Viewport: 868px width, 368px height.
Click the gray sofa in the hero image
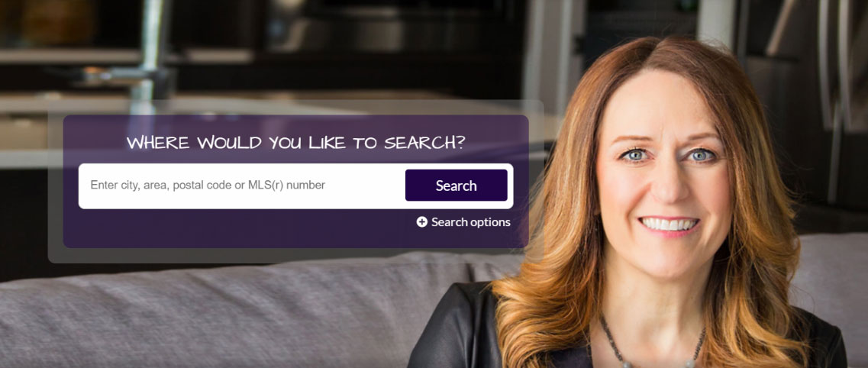[x=221, y=315]
